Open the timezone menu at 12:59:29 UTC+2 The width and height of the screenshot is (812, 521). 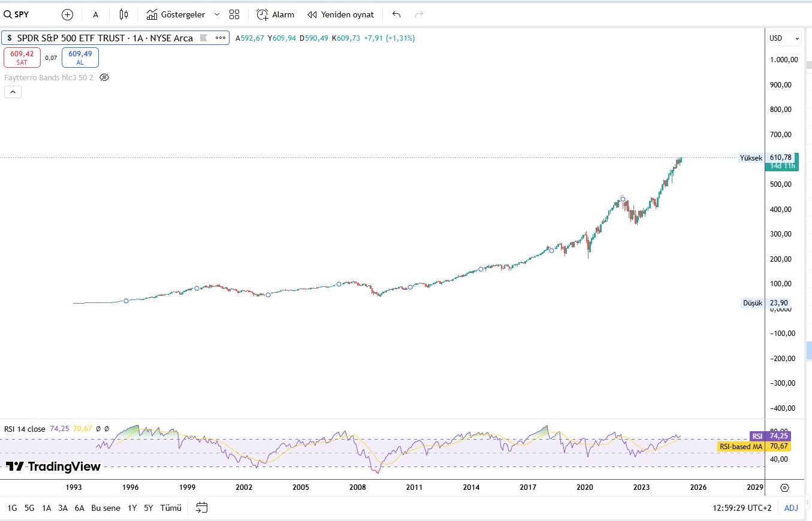[742, 508]
